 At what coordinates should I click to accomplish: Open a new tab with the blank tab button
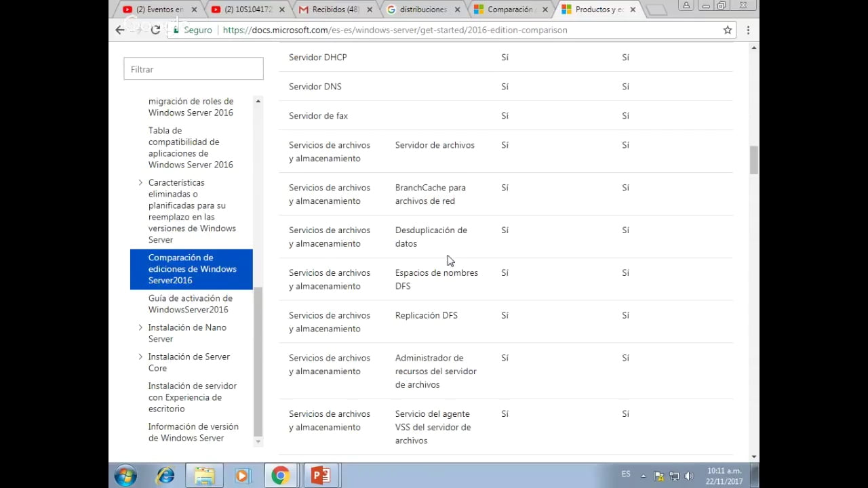(656, 9)
